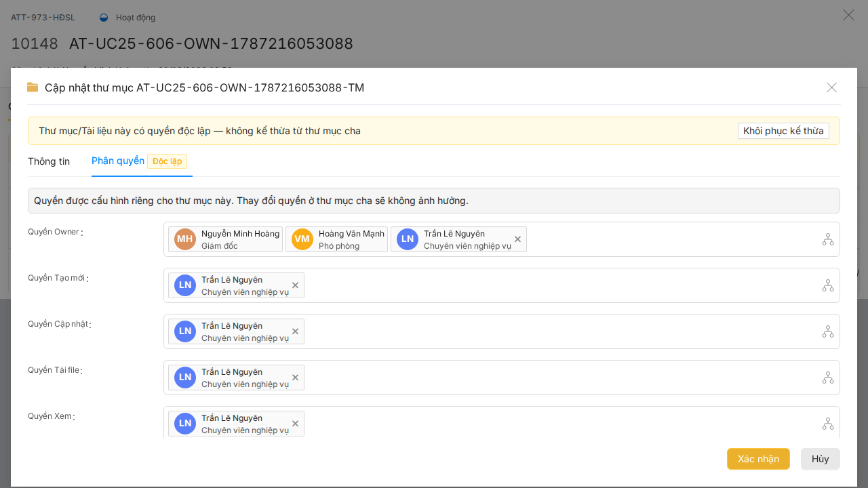Screen dimensions: 868x488
Task: Switch to the Thông tin tab
Action: click(49, 161)
